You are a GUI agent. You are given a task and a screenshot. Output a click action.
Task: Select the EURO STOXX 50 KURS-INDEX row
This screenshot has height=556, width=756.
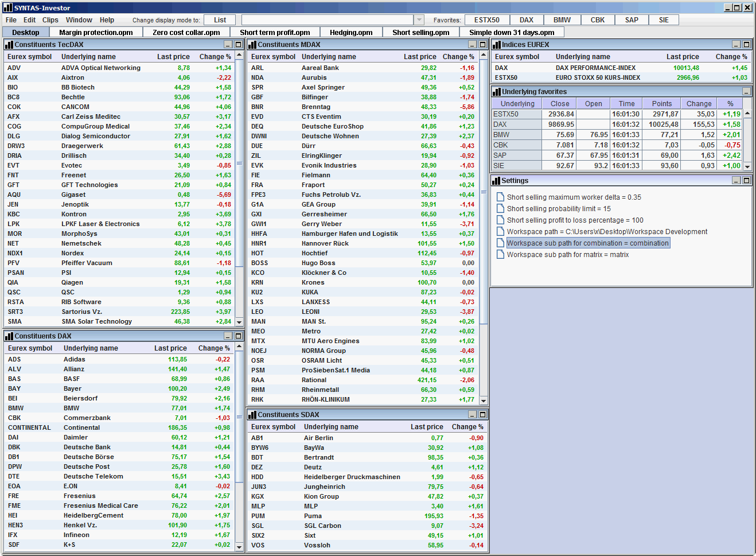pos(621,77)
